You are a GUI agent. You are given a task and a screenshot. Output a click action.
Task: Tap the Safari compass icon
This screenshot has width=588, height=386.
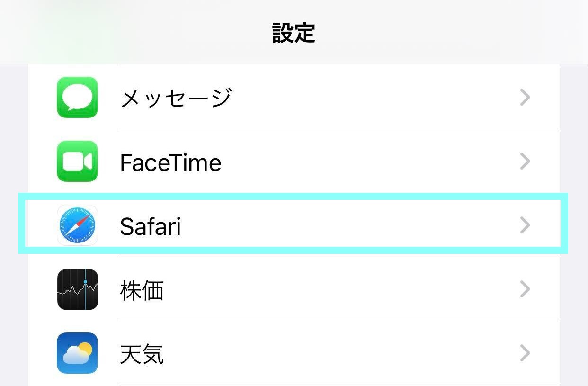77,225
